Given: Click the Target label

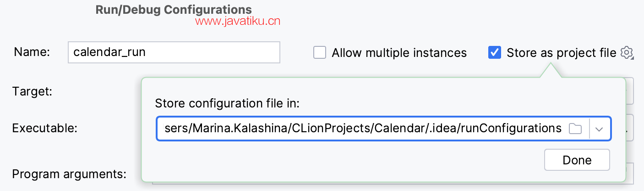Looking at the screenshot, I should pyautogui.click(x=32, y=91).
